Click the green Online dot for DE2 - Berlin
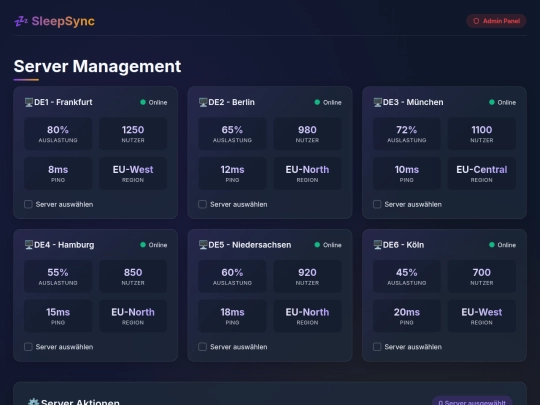Screen dimensions: 540x405 pos(317,102)
